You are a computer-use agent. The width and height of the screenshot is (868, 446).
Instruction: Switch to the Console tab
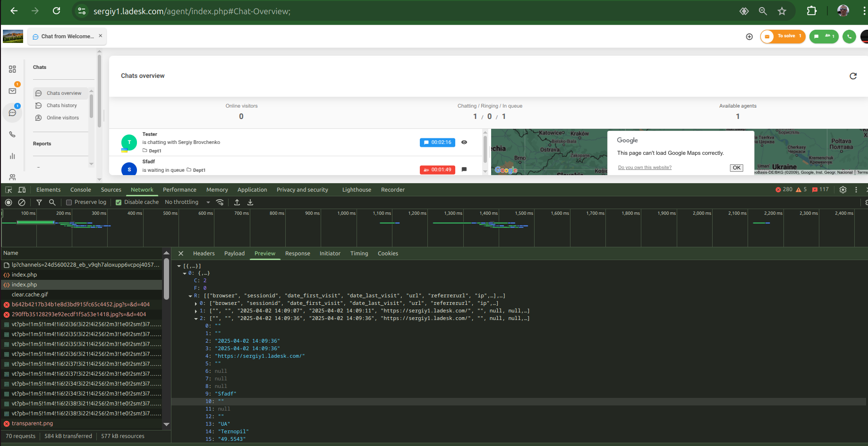click(81, 190)
